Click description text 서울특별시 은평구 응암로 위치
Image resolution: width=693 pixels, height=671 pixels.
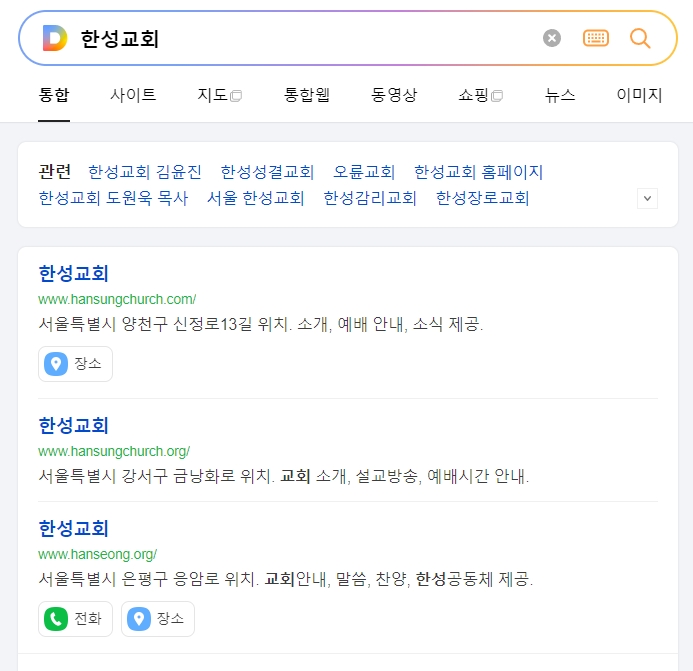[149, 579]
